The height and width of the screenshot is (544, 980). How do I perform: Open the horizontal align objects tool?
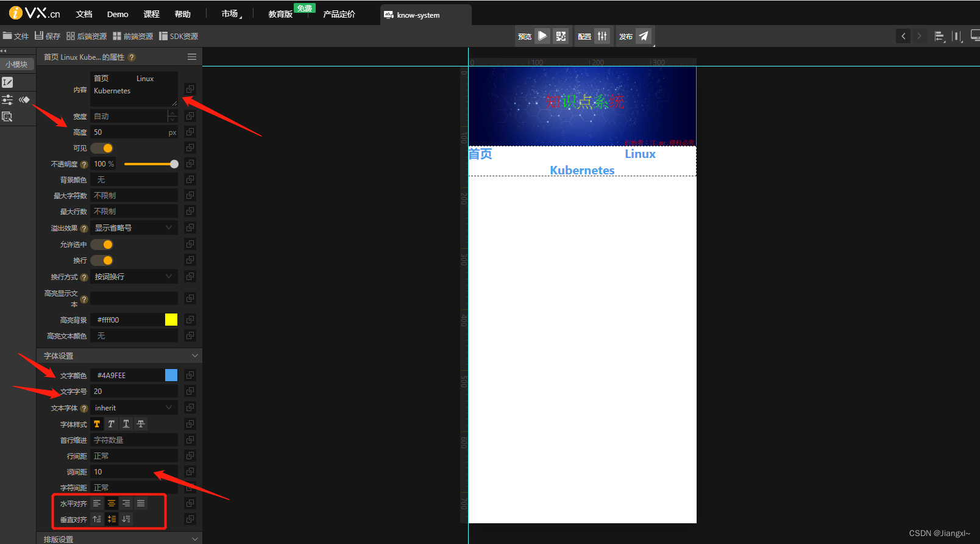pos(939,37)
